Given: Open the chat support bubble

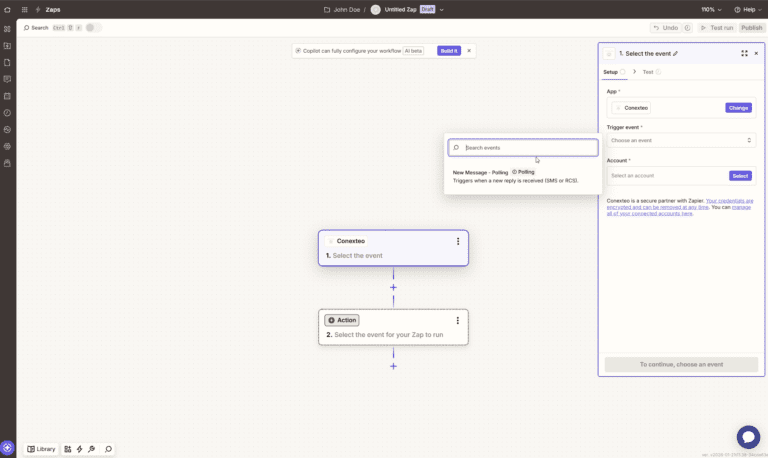Looking at the screenshot, I should (x=748, y=437).
